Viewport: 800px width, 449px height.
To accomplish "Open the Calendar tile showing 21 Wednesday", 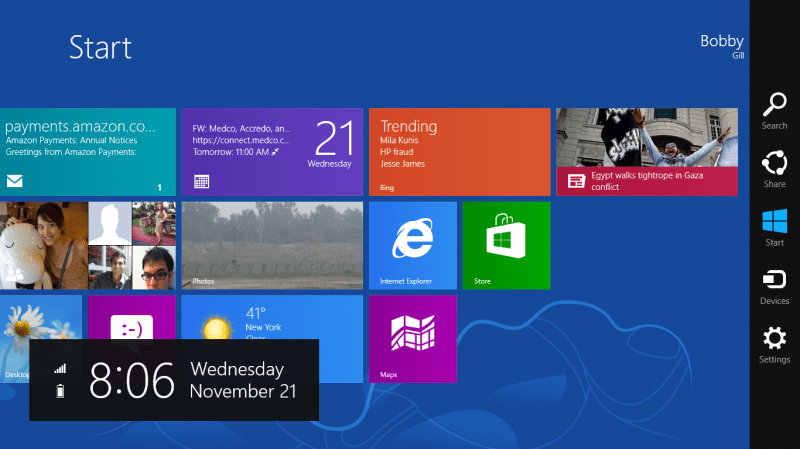I will point(271,152).
